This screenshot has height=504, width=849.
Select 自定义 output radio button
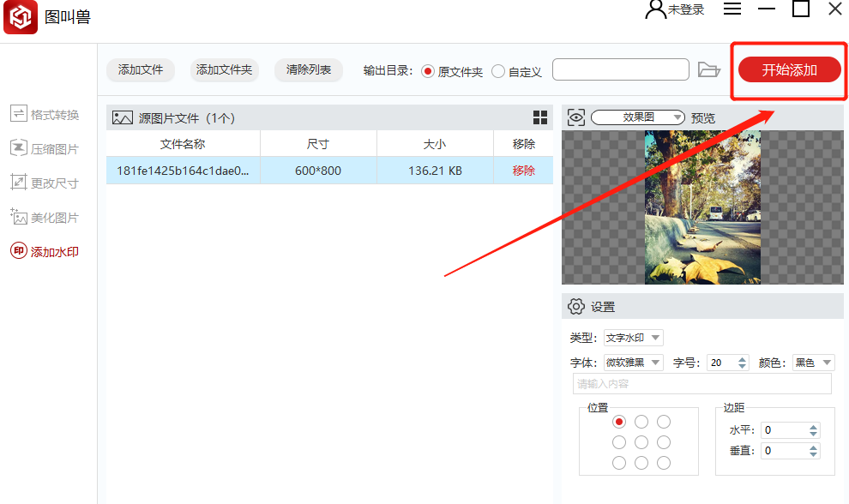coord(498,71)
